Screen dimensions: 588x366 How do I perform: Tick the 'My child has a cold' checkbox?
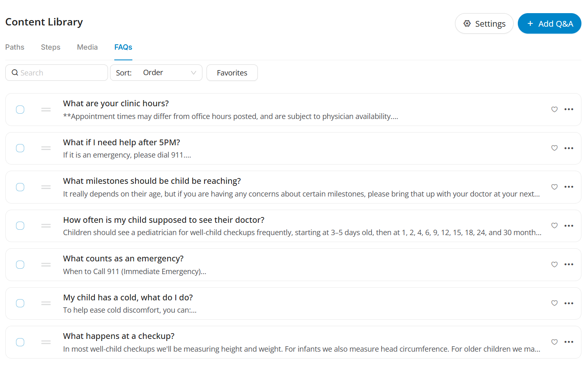(x=20, y=303)
